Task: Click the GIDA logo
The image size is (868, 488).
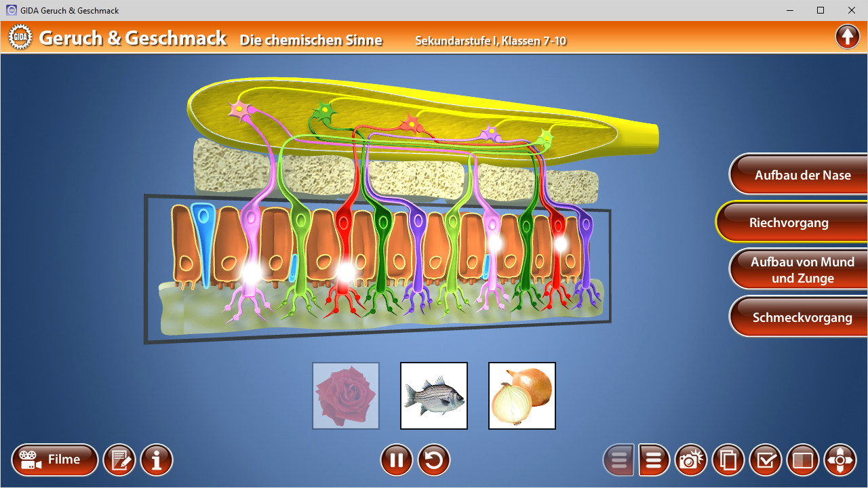Action: click(x=20, y=37)
